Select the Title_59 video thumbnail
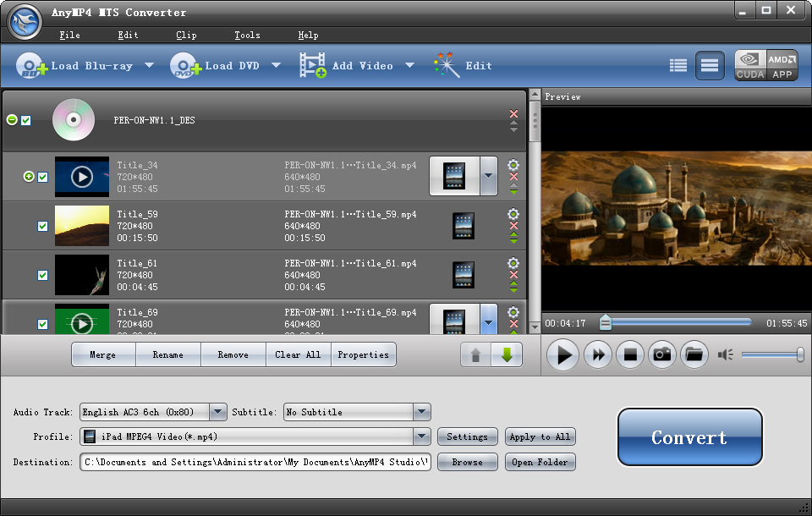Image resolution: width=812 pixels, height=516 pixels. tap(82, 226)
